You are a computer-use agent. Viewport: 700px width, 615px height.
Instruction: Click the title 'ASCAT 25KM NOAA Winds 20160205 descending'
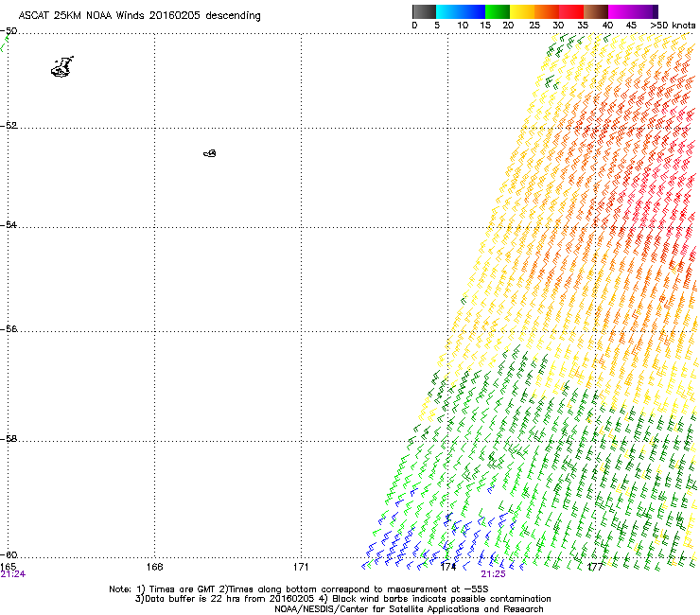(139, 15)
